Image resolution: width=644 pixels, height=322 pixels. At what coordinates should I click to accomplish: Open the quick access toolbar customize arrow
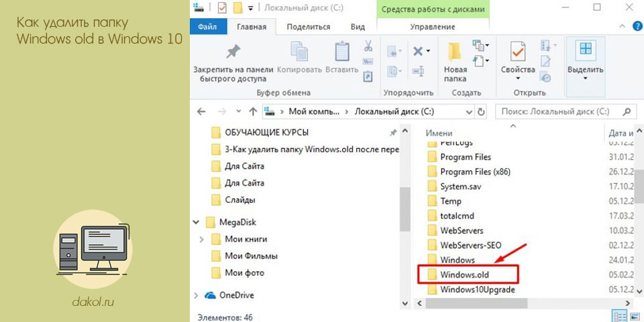[x=251, y=8]
